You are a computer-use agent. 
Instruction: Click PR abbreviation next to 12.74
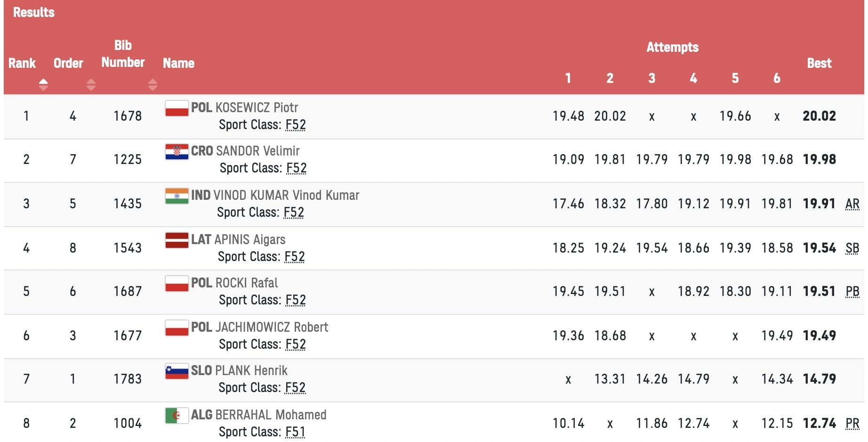852,424
